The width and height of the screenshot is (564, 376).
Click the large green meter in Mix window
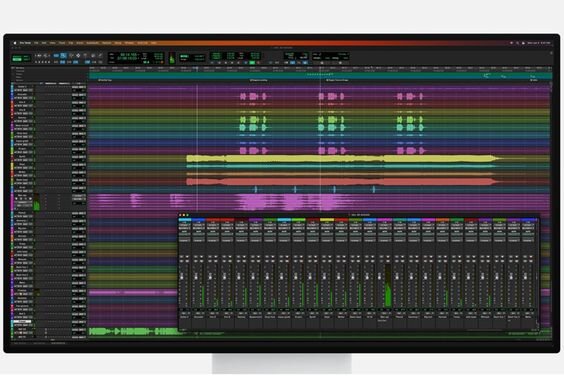pyautogui.click(x=388, y=286)
